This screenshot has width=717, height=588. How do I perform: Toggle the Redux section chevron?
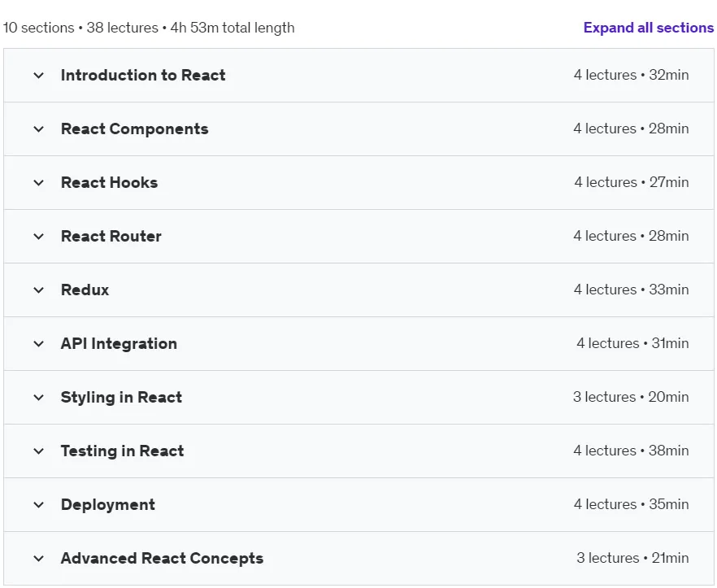39,290
